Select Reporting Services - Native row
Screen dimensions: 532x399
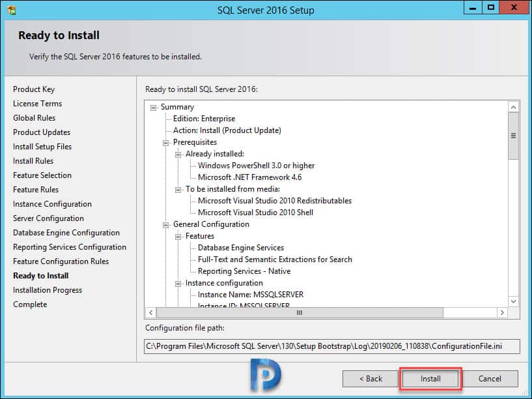pos(244,271)
